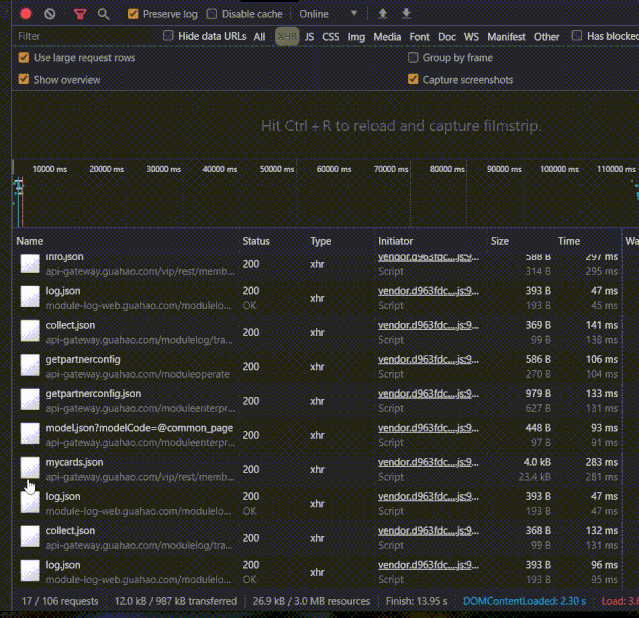Select the JS filter type

click(310, 37)
